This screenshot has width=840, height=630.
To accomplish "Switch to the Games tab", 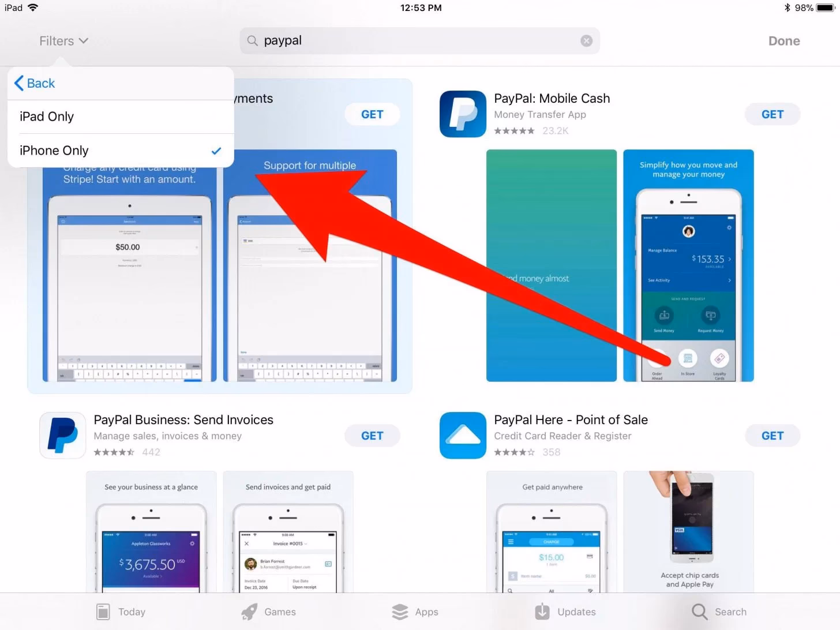I will pyautogui.click(x=268, y=612).
